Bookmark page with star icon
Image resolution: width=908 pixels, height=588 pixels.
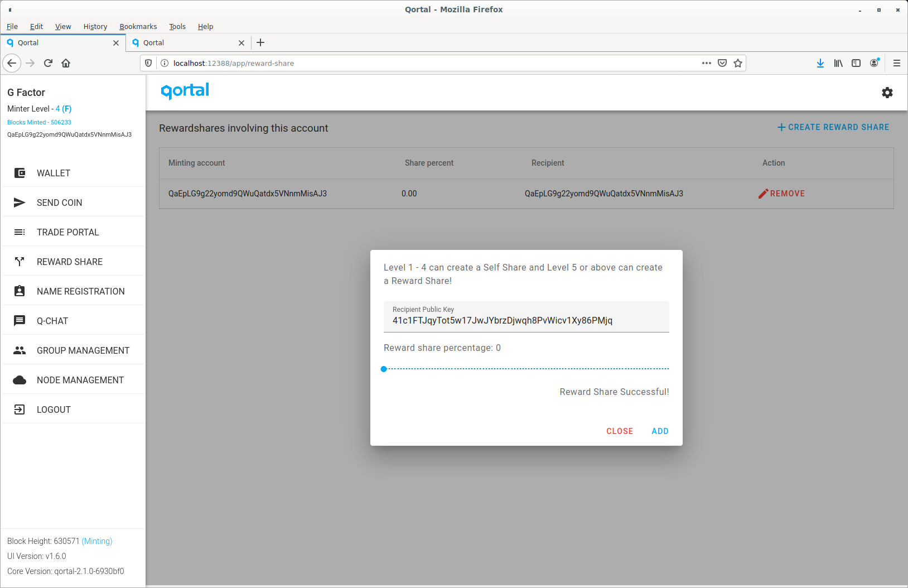tap(738, 63)
